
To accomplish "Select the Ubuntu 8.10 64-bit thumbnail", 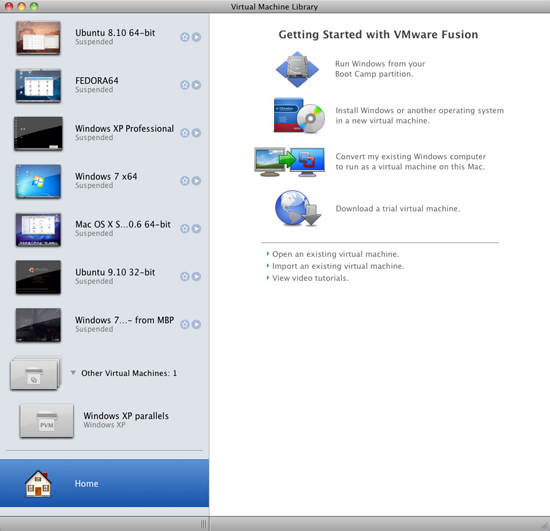I will click(x=38, y=38).
